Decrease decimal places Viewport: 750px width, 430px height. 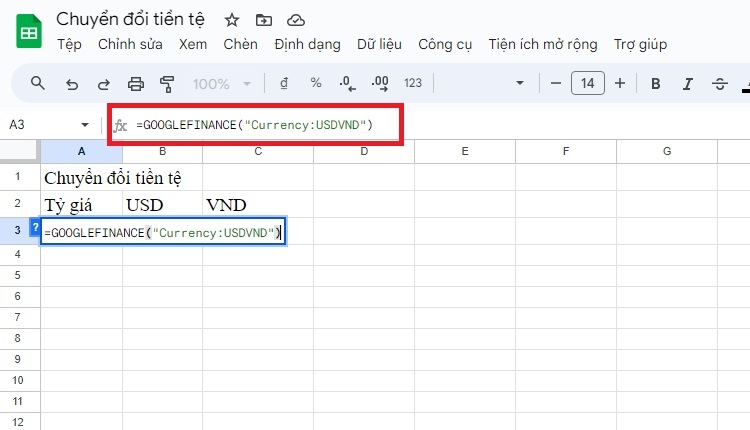pyautogui.click(x=347, y=83)
